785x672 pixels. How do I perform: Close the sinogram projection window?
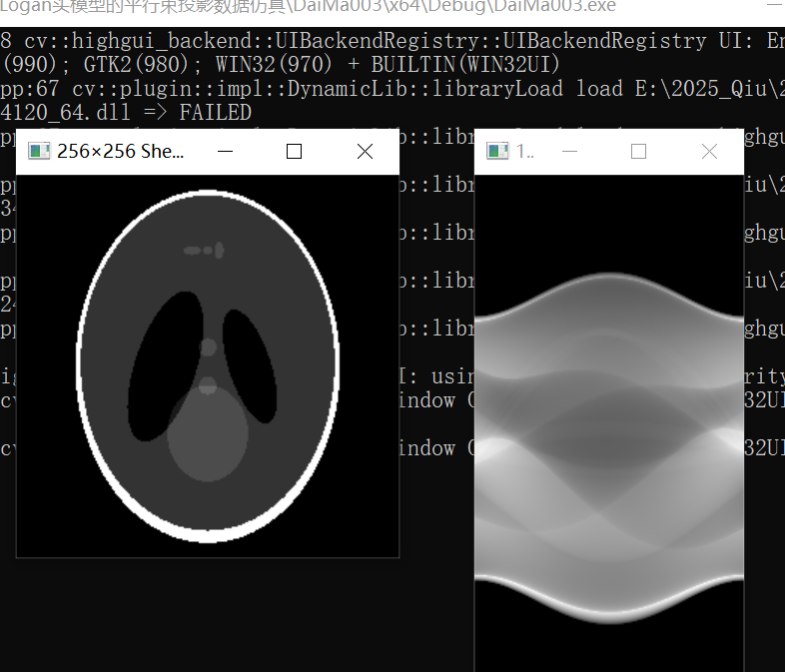coord(709,151)
